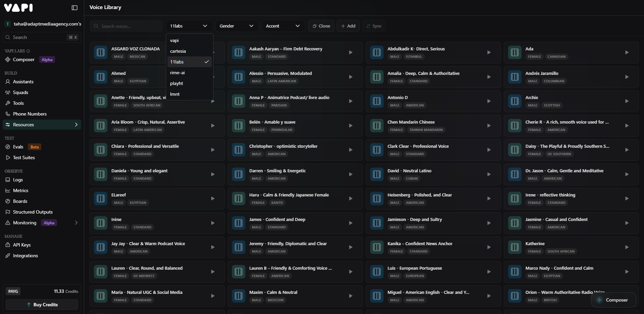Click Buy Credits button
644x314 pixels.
coord(42,305)
